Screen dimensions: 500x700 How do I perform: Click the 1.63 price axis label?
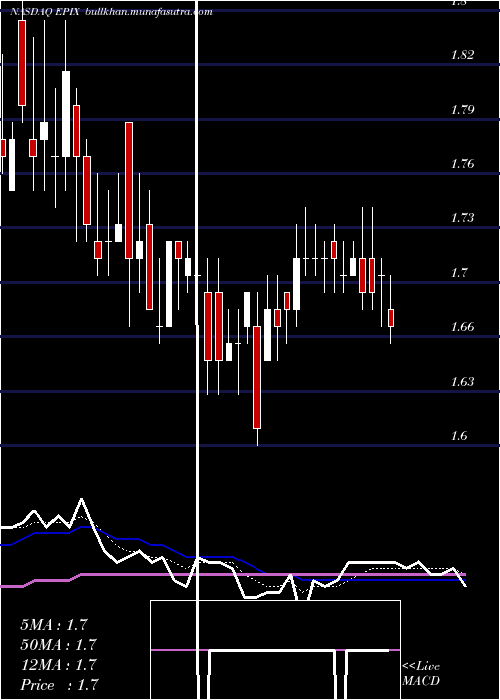coord(462,381)
